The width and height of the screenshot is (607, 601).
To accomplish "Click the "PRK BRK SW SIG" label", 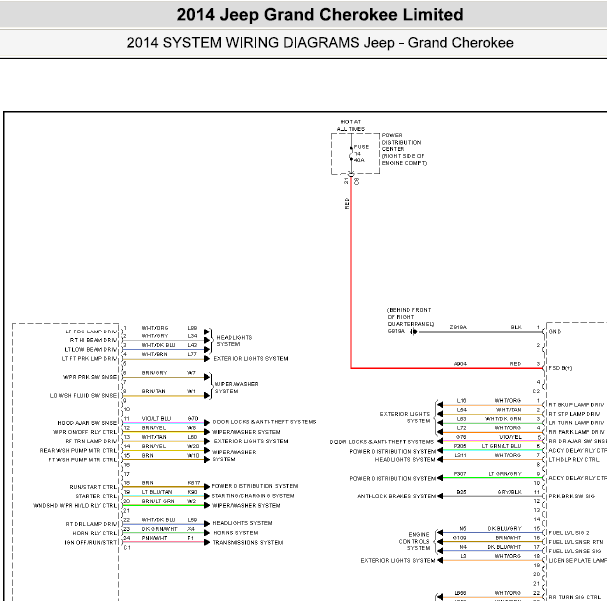I will (x=571, y=496).
